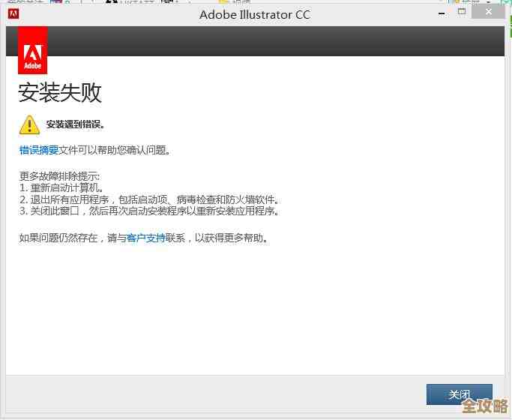Click the Illustrator title bar app icon
Viewport: 512px width, 420px height.
point(13,13)
